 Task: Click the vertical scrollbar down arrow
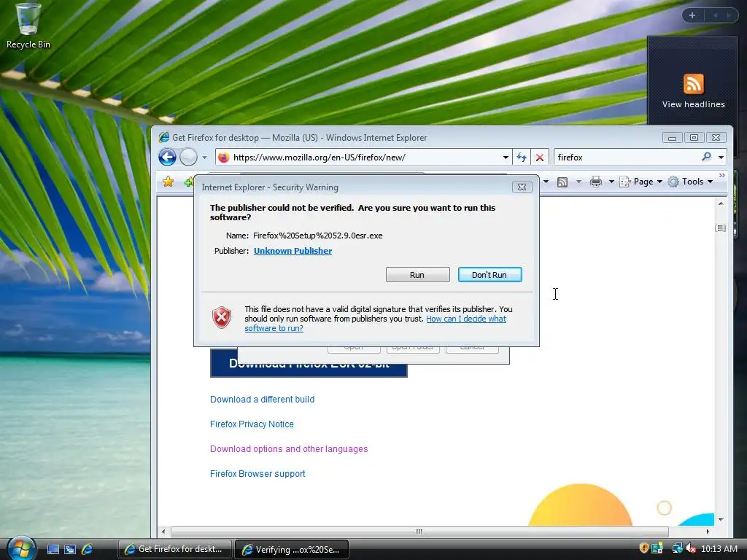(721, 519)
